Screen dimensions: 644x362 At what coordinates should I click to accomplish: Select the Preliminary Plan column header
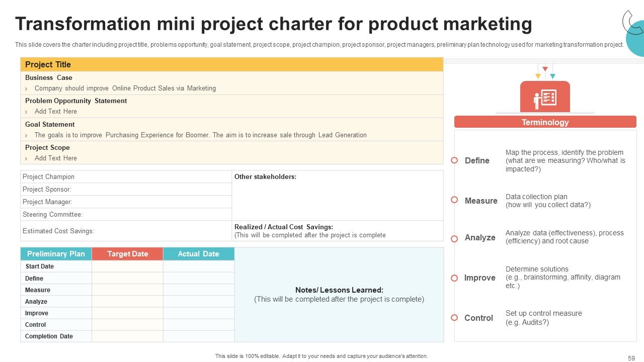coord(56,254)
